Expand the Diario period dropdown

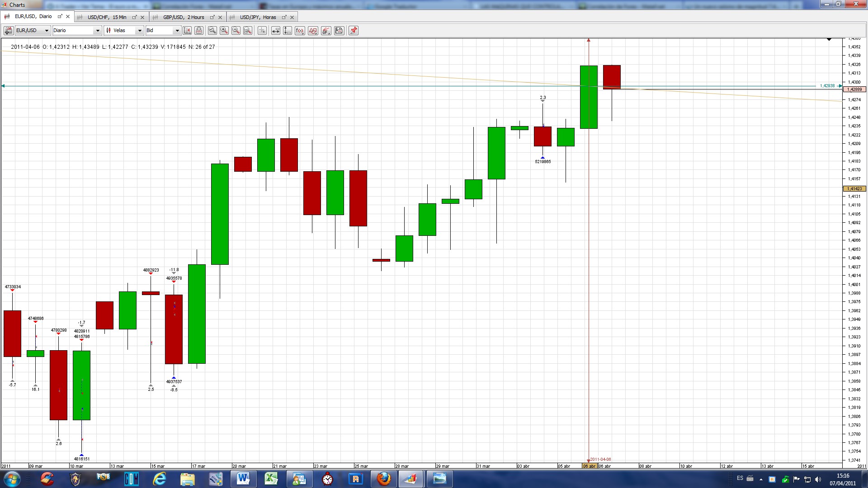point(97,30)
